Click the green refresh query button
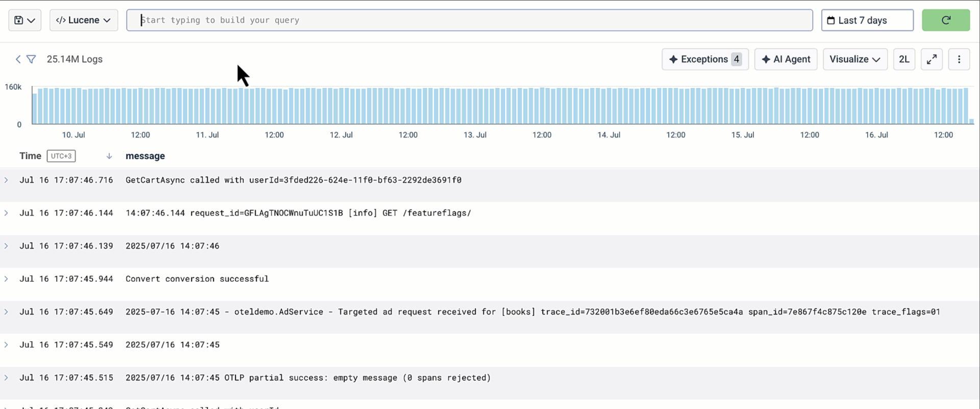The width and height of the screenshot is (980, 409). (946, 20)
